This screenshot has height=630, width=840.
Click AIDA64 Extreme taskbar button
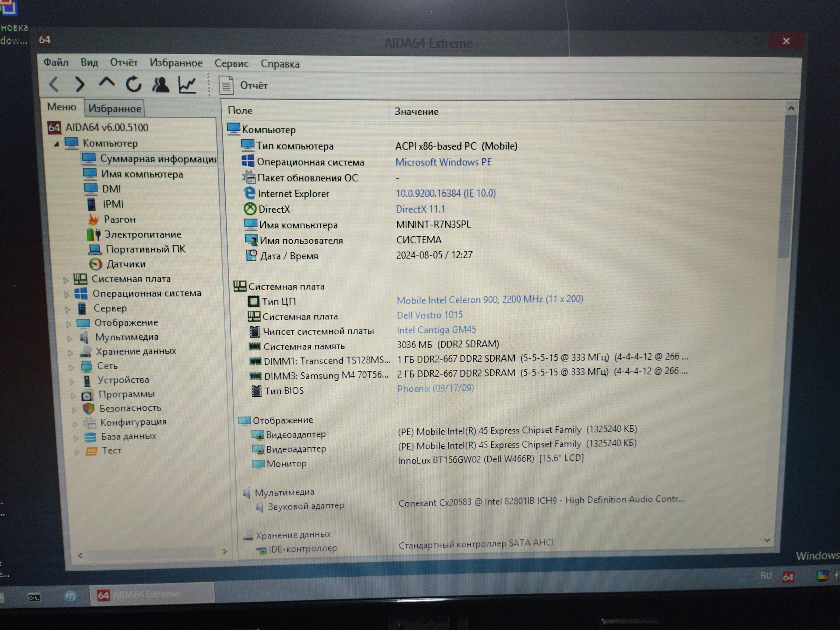151,595
